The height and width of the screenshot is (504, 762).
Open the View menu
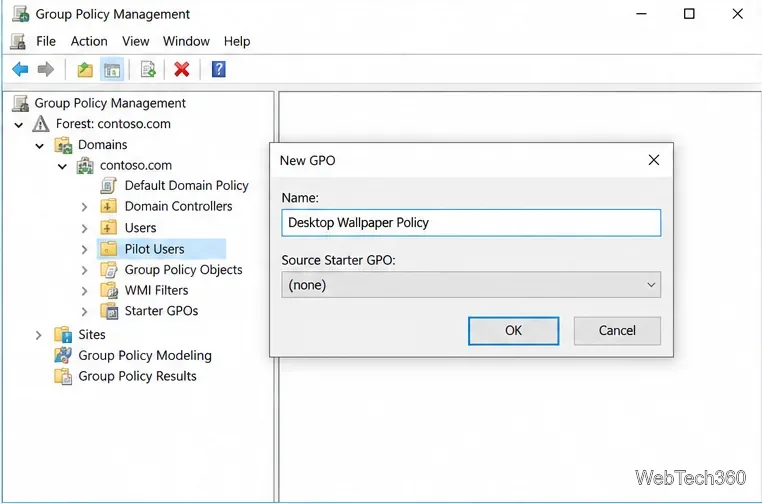(136, 41)
